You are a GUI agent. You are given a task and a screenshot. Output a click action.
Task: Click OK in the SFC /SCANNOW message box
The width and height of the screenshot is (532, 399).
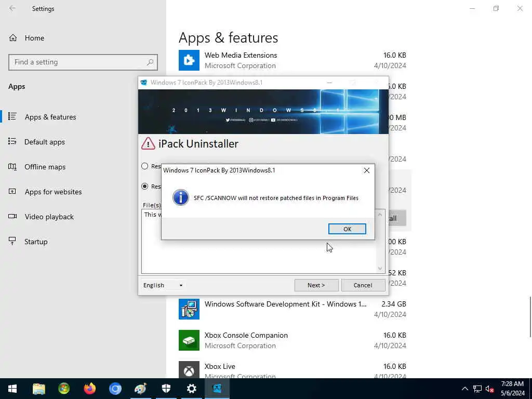[347, 229]
